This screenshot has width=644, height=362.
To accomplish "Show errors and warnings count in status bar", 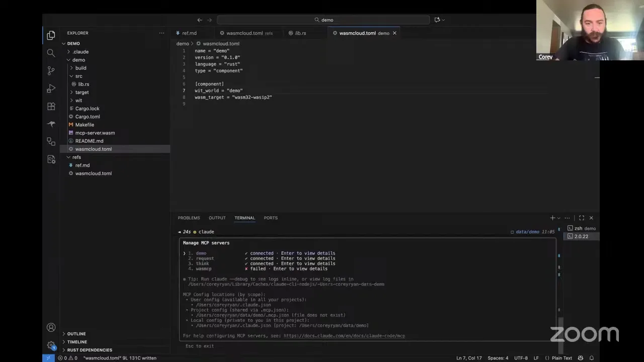I will (67, 358).
